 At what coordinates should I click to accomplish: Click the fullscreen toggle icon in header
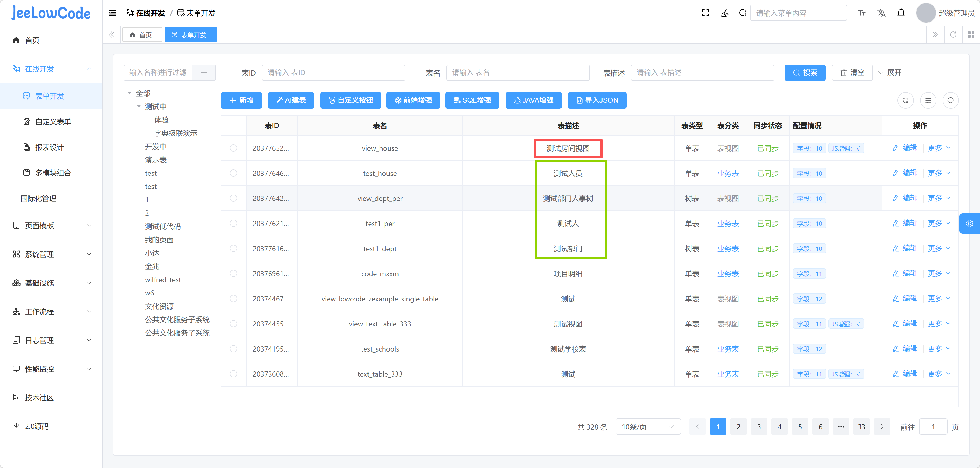point(705,13)
